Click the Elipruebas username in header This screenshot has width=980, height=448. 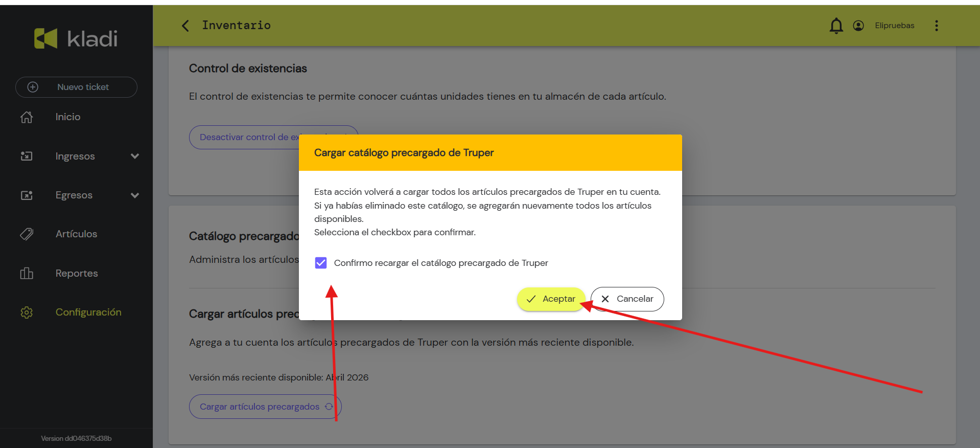894,26
